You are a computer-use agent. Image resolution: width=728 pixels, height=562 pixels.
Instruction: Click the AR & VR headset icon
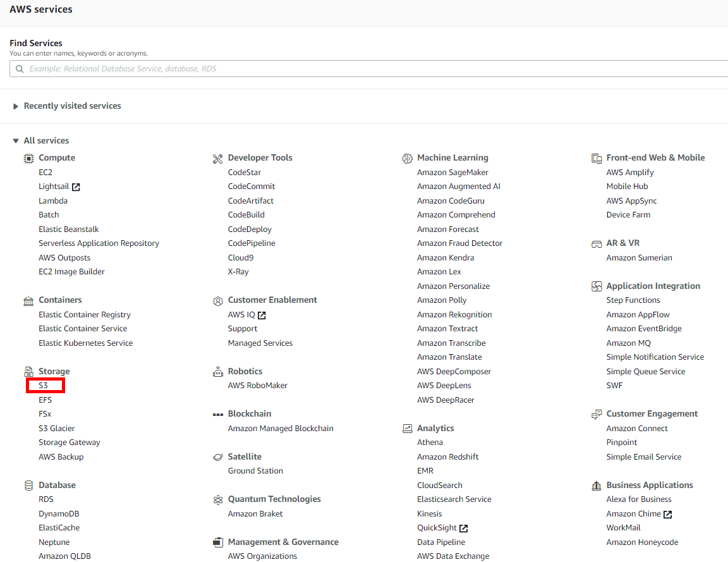[596, 243]
